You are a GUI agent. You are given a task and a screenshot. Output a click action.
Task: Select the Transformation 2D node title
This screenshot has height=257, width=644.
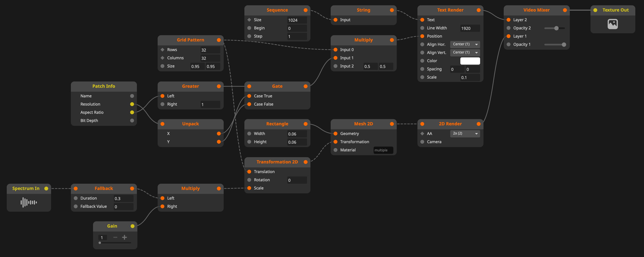click(x=277, y=162)
